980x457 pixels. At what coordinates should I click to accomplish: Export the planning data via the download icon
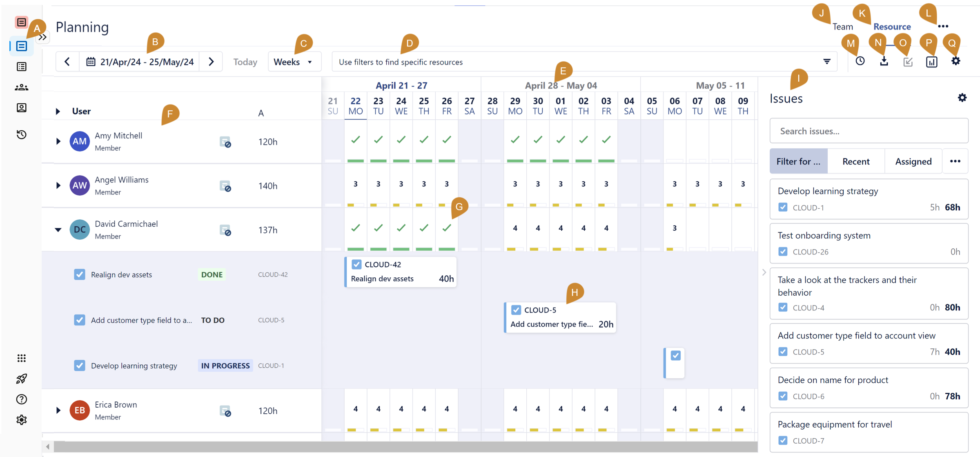click(x=884, y=61)
